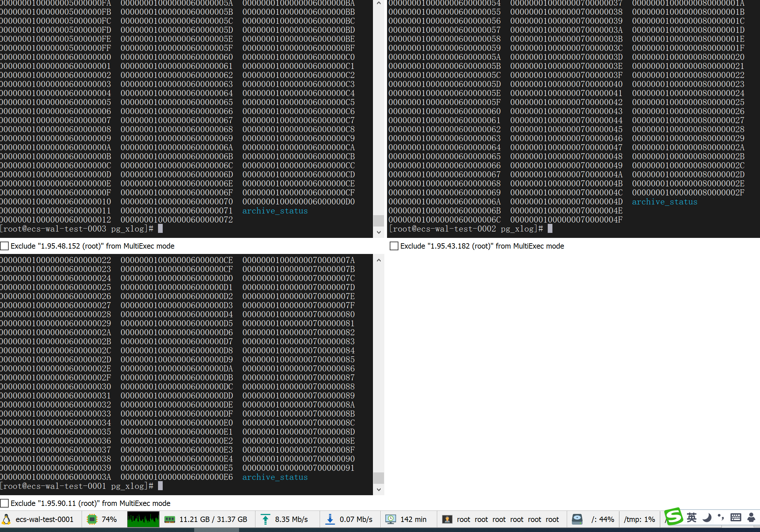Click the logged-in users icon
Screen dimensions: 760x532
[x=447, y=519]
